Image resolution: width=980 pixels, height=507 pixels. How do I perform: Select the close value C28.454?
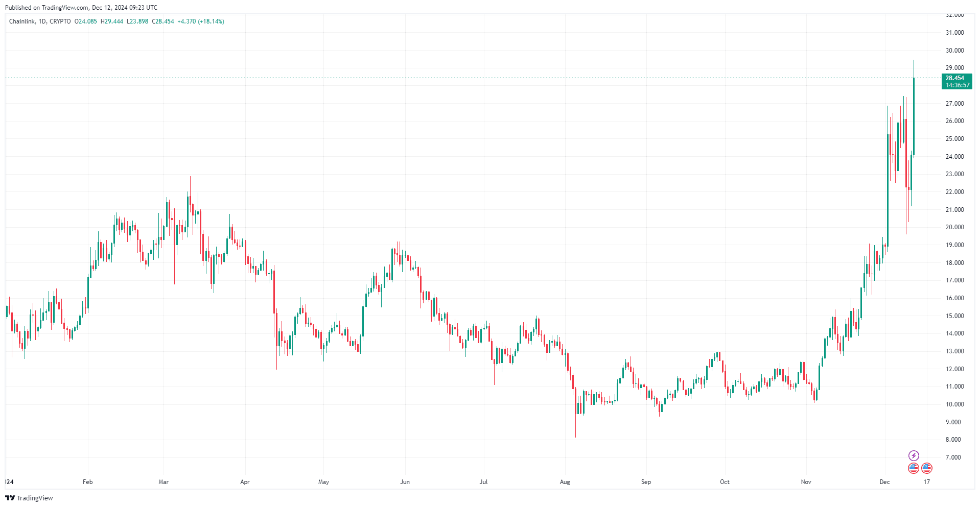tap(163, 21)
